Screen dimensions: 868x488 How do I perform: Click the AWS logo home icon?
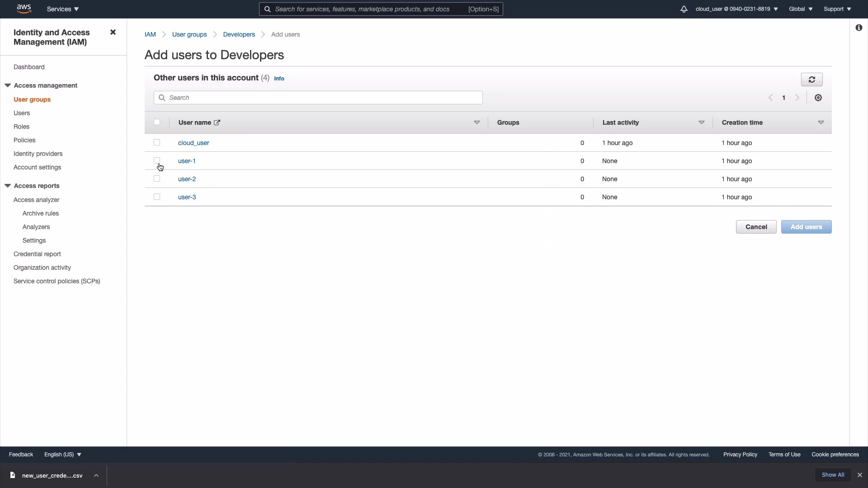(24, 9)
